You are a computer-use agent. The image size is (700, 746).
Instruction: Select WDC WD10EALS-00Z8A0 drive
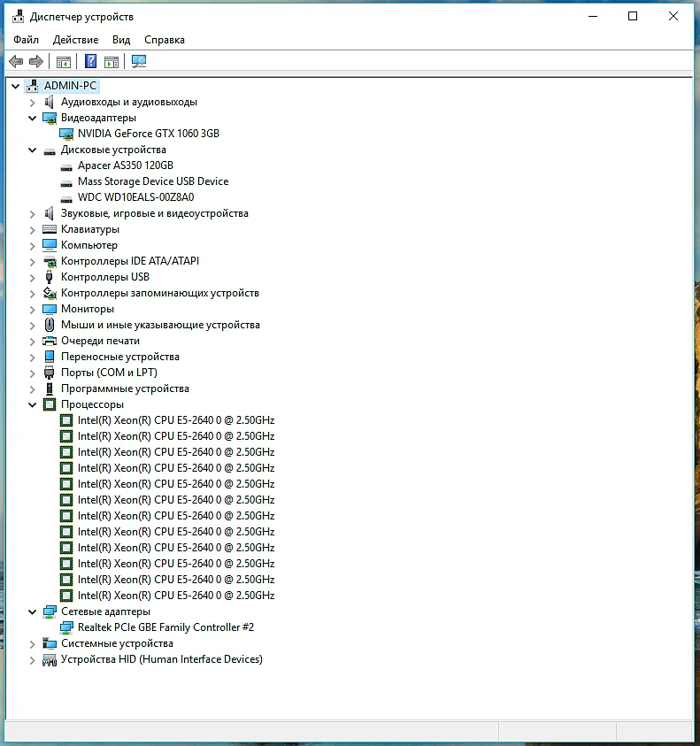click(136, 197)
